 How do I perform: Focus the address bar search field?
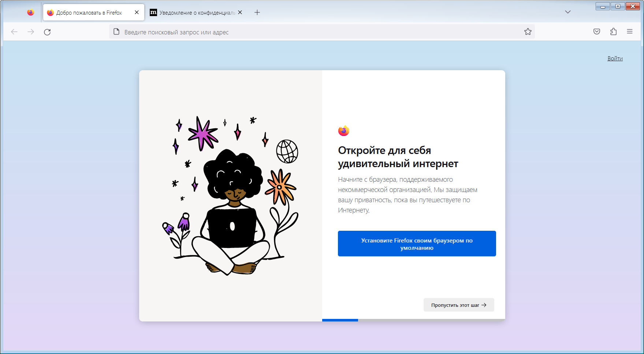click(x=322, y=32)
